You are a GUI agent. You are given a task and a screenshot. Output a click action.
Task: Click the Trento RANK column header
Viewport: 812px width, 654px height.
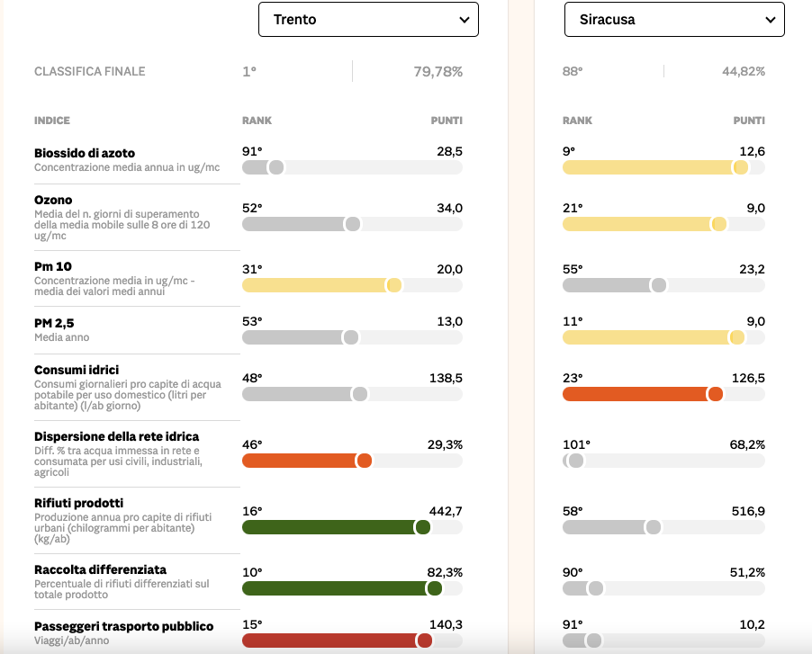257,121
